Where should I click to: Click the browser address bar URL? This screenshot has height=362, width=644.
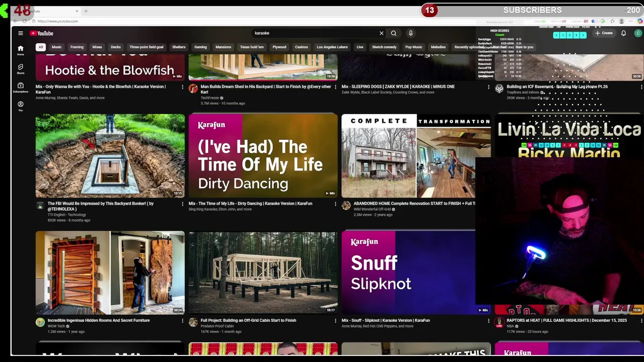pyautogui.click(x=58, y=21)
